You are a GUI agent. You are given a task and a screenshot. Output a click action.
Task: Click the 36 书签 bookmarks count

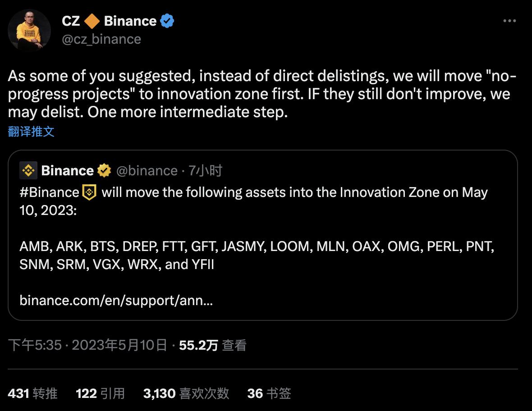(269, 393)
